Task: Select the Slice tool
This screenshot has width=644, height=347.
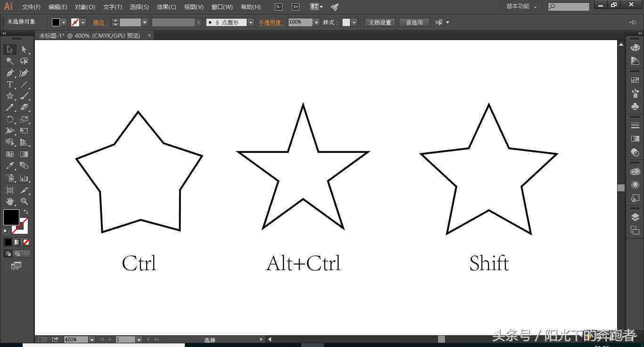Action: pyautogui.click(x=24, y=190)
